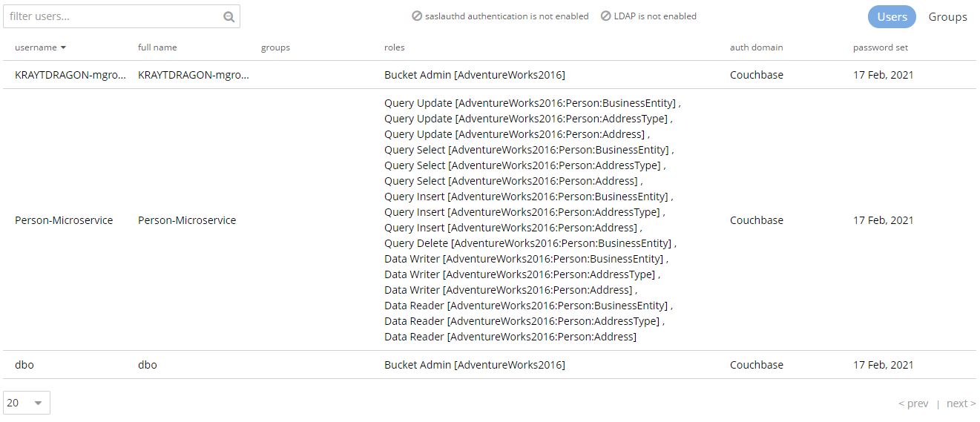Screen dimensions: 980x422
Task: Sort by the username column header
Action: (x=36, y=47)
